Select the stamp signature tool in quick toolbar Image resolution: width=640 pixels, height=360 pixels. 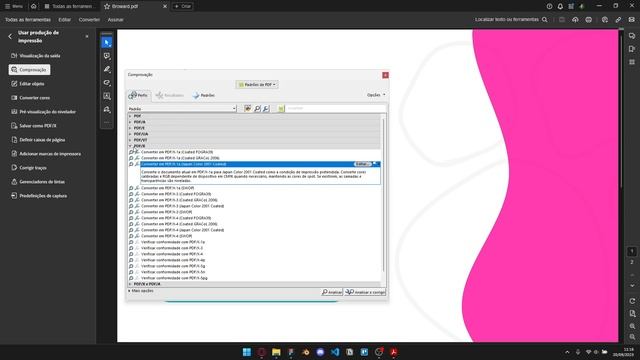point(107,109)
